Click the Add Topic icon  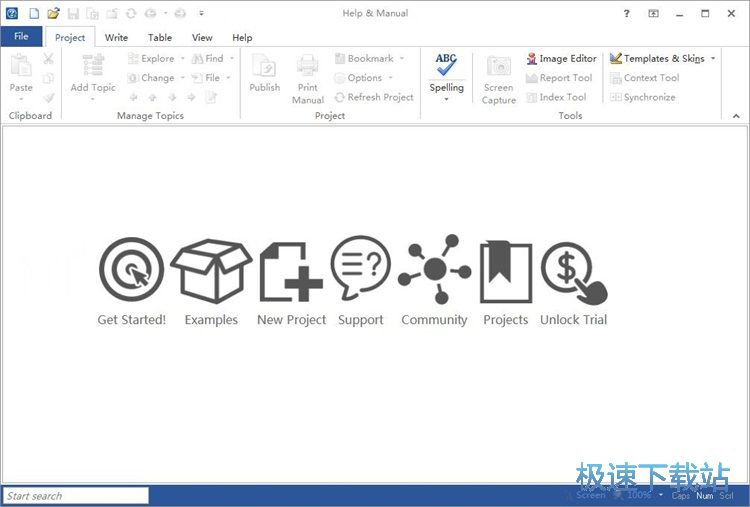[93, 66]
